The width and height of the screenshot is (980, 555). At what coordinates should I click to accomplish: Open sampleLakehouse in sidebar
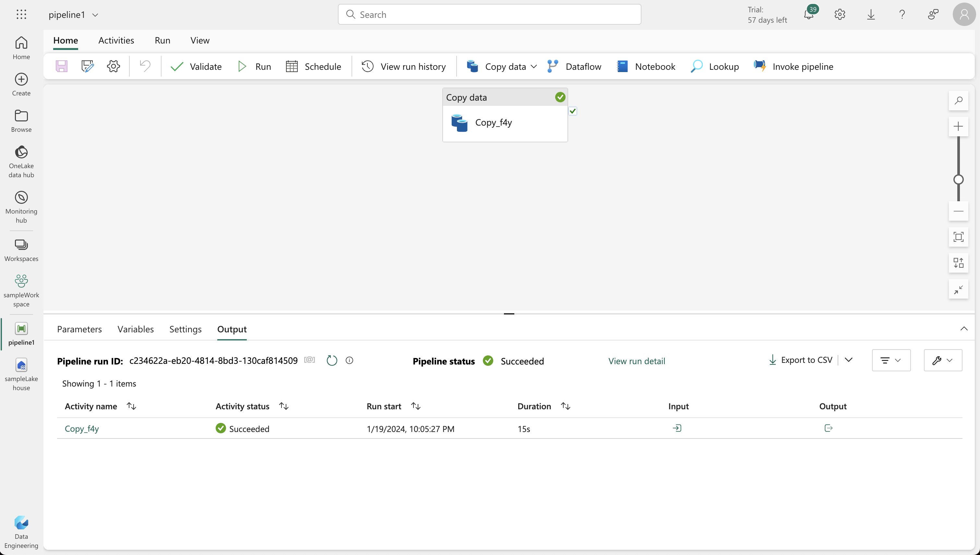(21, 375)
